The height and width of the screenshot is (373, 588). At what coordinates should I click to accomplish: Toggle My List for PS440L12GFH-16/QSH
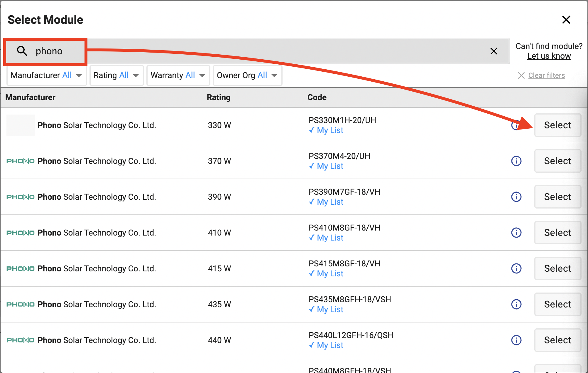326,345
